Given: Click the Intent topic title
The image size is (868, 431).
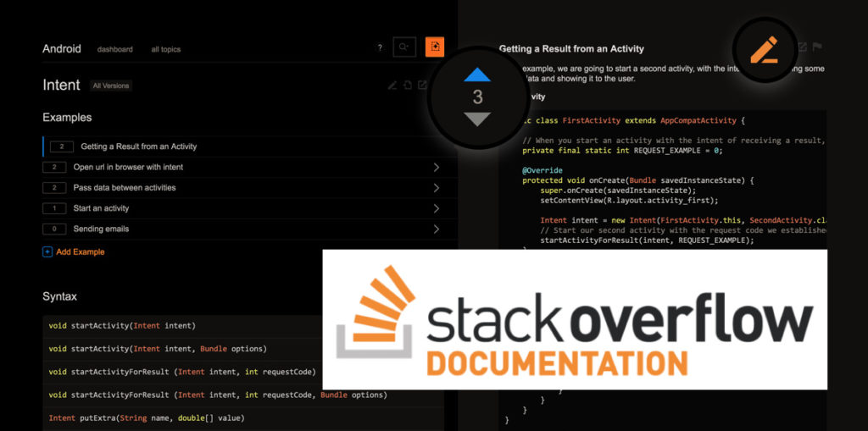Looking at the screenshot, I should tap(61, 86).
